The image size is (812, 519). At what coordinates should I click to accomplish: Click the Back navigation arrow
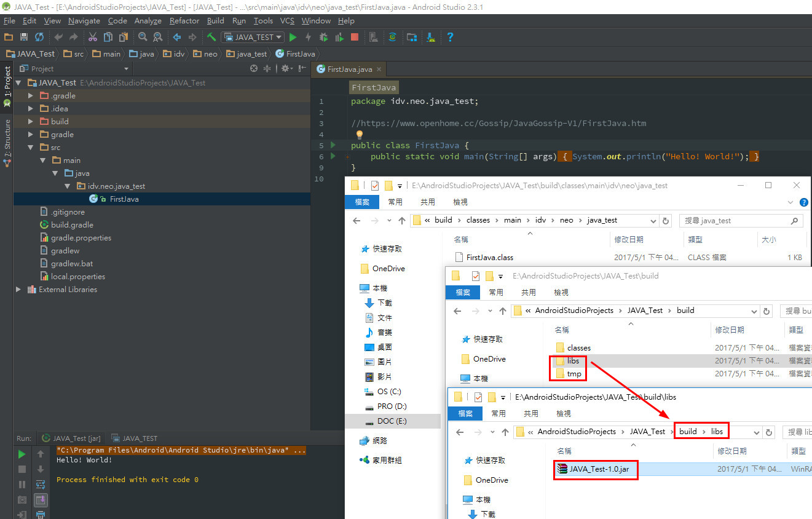(177, 38)
